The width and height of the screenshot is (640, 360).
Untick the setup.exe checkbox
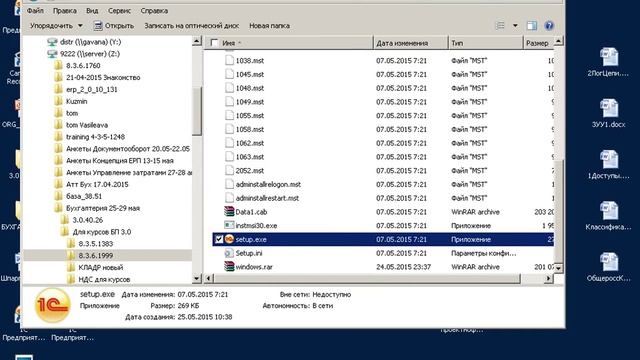pos(219,239)
